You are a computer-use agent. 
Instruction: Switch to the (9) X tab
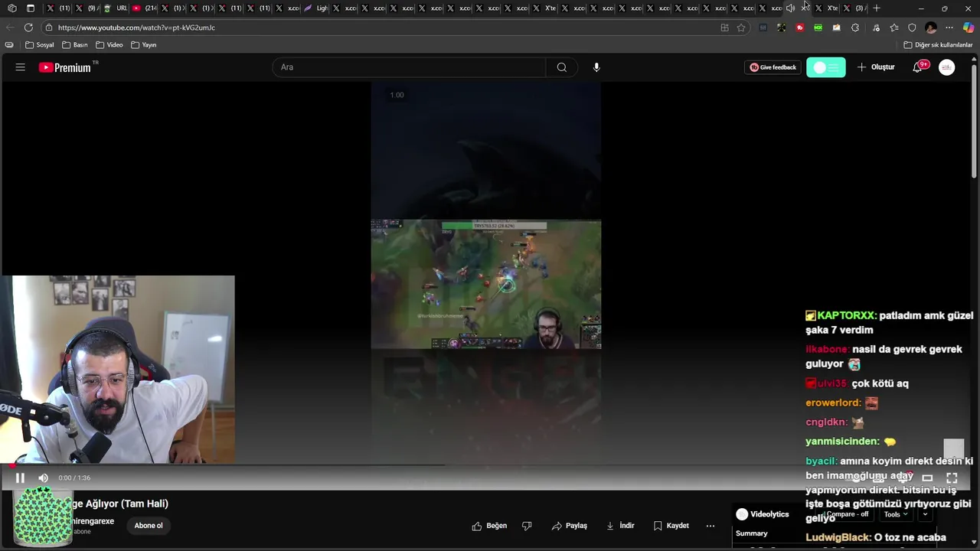87,8
